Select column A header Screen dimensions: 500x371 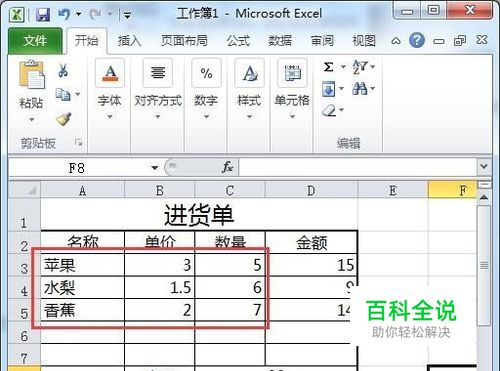coord(83,191)
